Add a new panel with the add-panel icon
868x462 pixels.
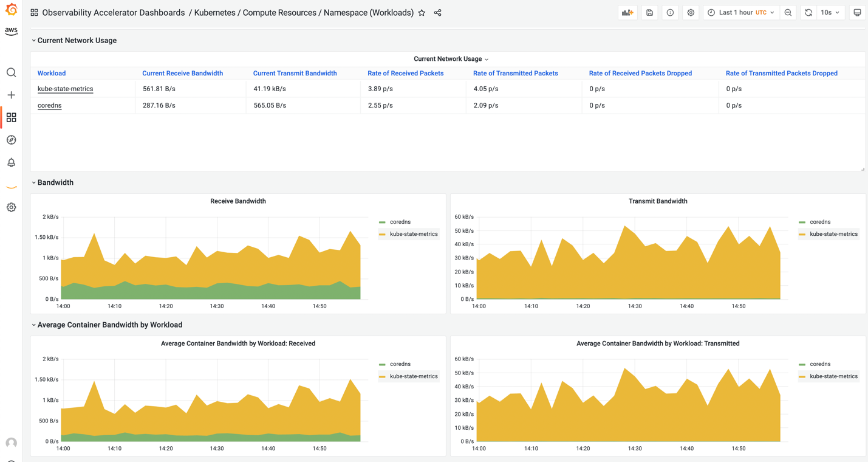[627, 12]
